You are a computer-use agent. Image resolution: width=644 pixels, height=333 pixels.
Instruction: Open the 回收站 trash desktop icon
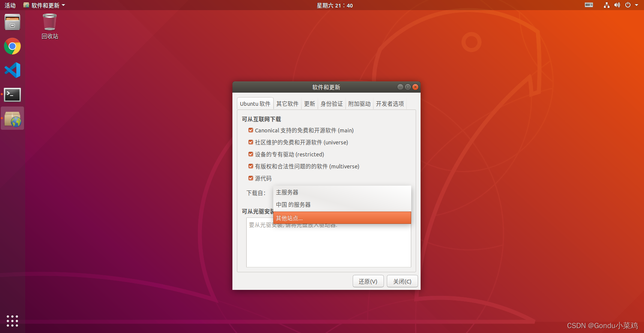click(50, 26)
